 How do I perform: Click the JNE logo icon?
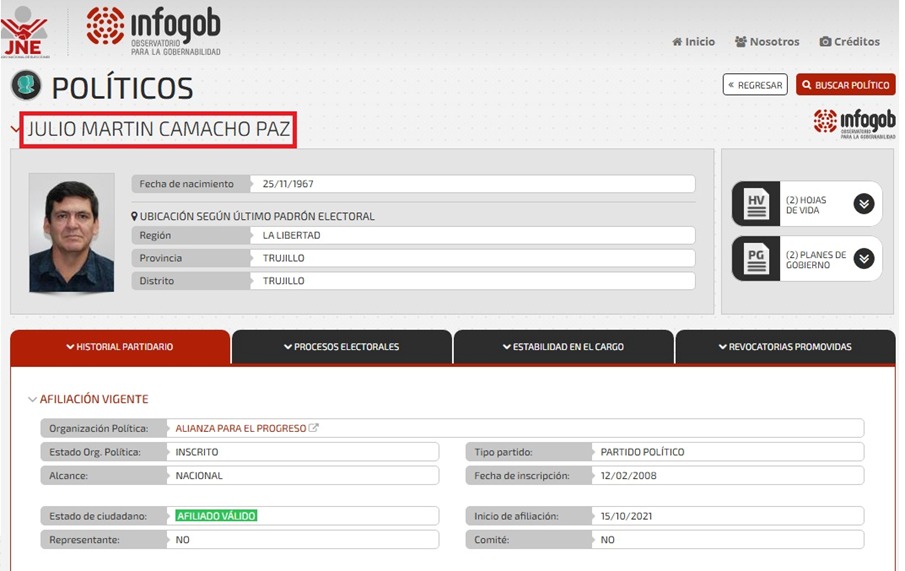click(24, 32)
